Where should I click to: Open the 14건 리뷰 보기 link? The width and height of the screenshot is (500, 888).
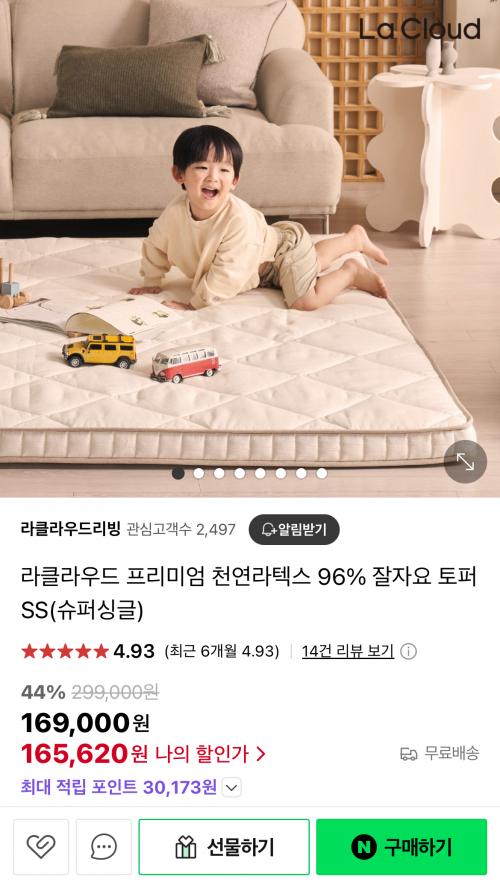(x=348, y=651)
